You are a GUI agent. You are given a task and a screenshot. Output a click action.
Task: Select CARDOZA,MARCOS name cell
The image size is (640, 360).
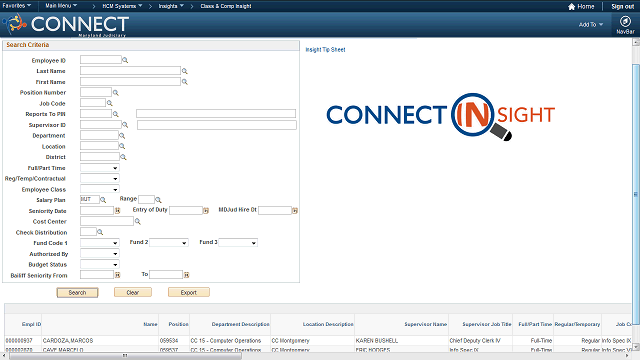[68, 340]
